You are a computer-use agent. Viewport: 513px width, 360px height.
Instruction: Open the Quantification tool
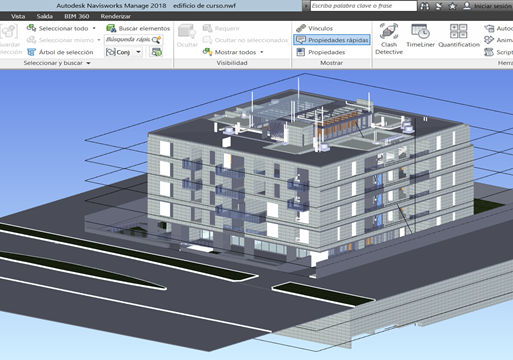click(459, 35)
